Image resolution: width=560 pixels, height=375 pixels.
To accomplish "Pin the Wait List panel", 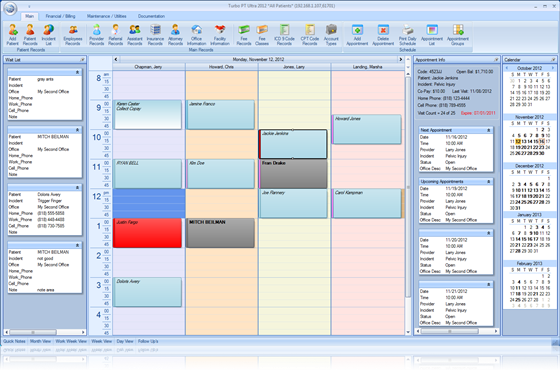I will (82, 60).
